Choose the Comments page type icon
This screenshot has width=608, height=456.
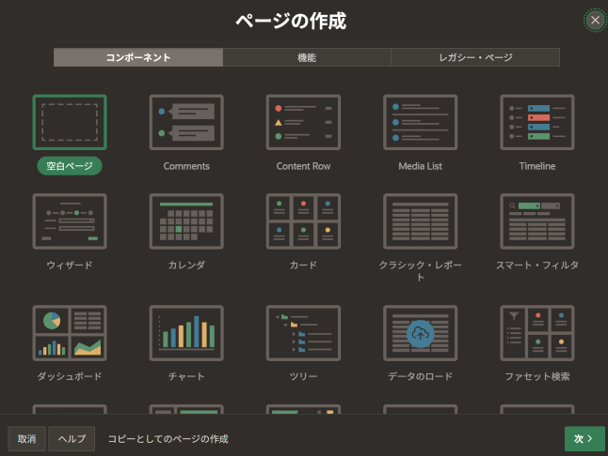(x=187, y=122)
